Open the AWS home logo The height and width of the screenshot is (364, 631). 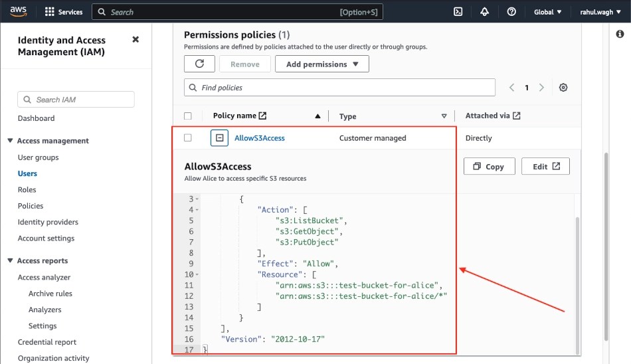click(19, 11)
